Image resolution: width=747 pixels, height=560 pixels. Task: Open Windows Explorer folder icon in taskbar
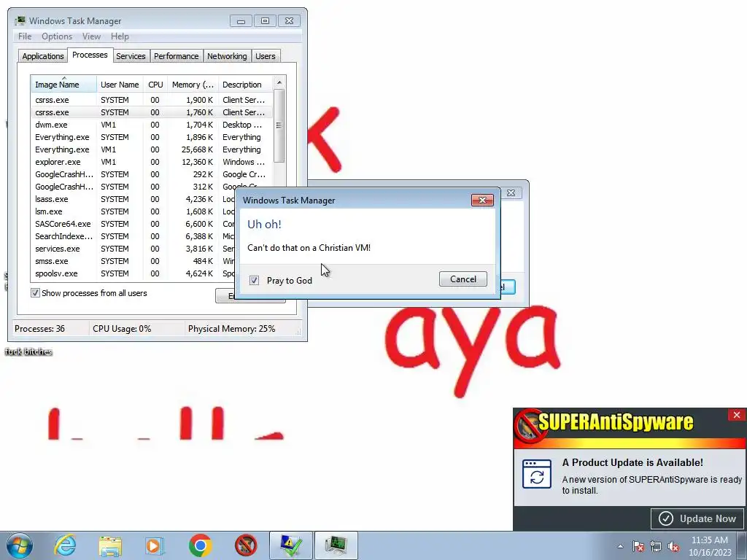[x=110, y=545]
